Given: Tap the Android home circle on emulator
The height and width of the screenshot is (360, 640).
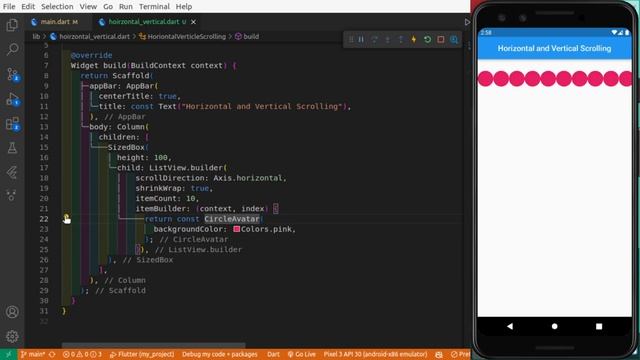Looking at the screenshot, I should pos(554,326).
